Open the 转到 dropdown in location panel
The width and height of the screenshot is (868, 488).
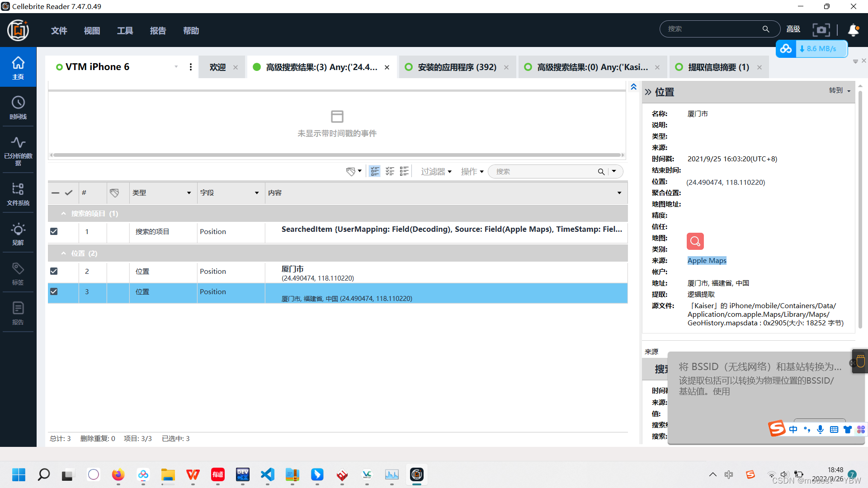click(840, 90)
